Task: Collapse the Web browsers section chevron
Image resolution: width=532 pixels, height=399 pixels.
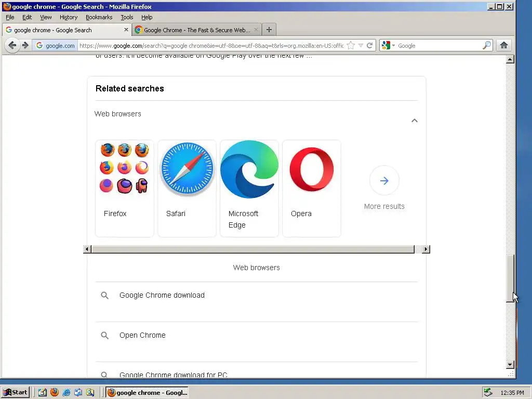Action: pos(414,121)
